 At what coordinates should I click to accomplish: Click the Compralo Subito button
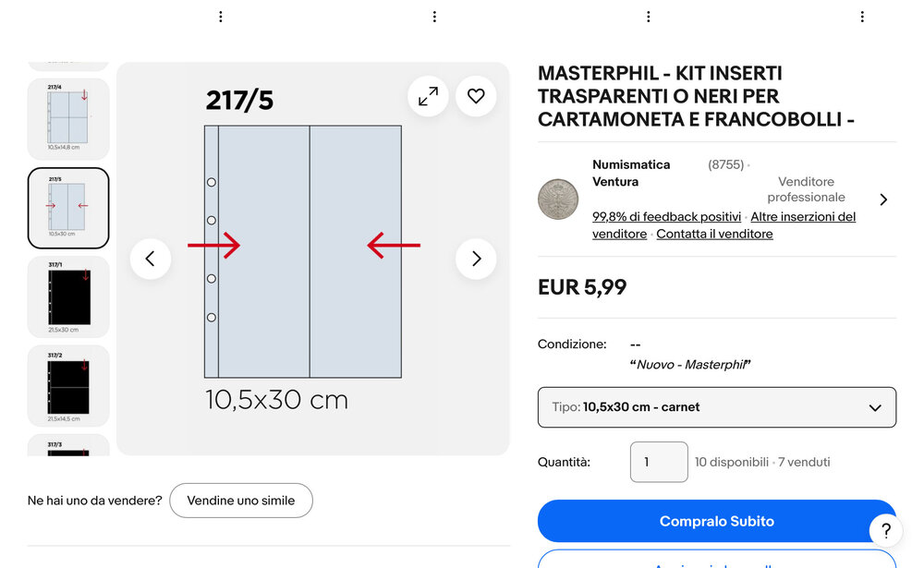click(717, 521)
